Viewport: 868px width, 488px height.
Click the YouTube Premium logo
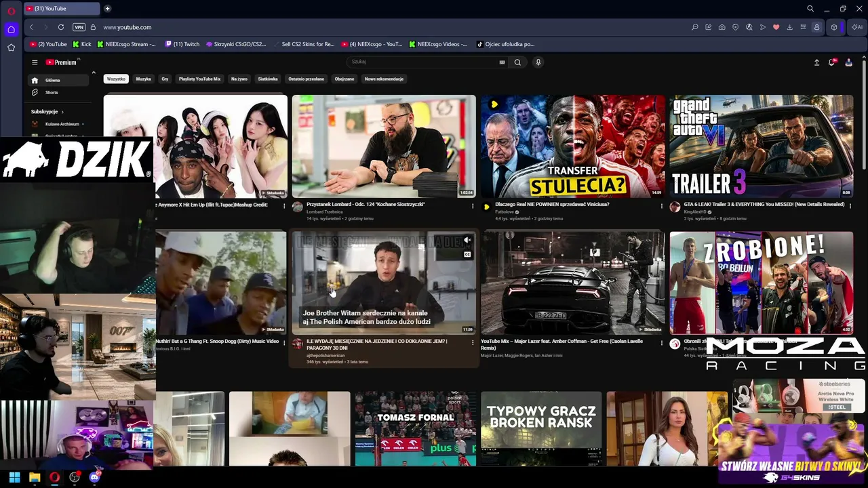coord(62,62)
